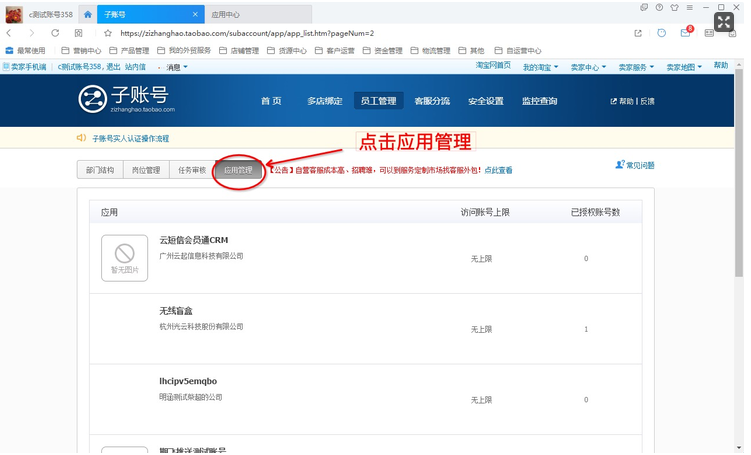The width and height of the screenshot is (751, 455).
Task: Switch to the 任务审核 tab
Action: pyautogui.click(x=192, y=170)
